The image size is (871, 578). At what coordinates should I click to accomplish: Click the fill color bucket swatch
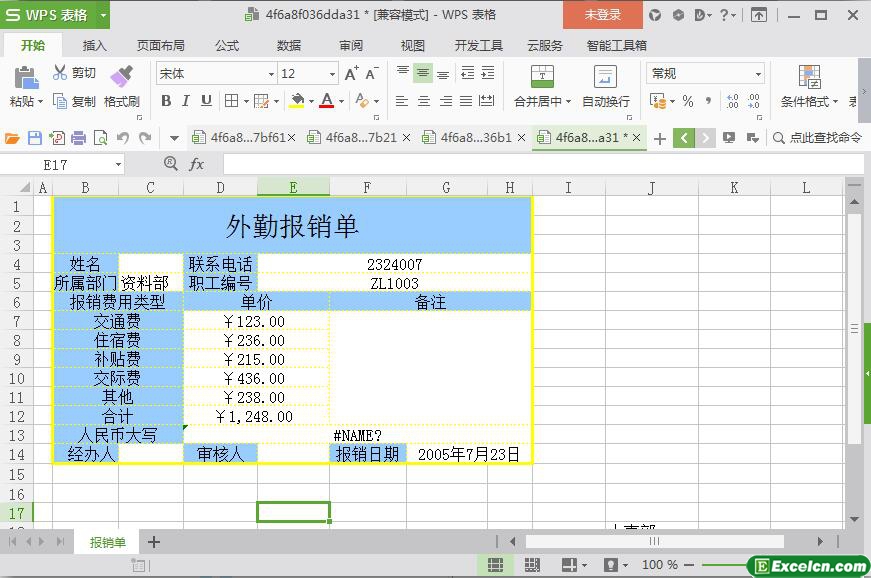pyautogui.click(x=296, y=101)
